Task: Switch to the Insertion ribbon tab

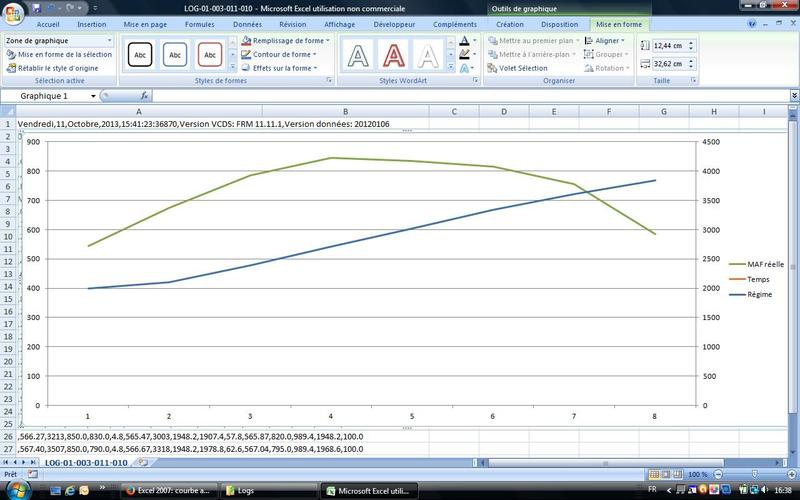Action: 91,24
